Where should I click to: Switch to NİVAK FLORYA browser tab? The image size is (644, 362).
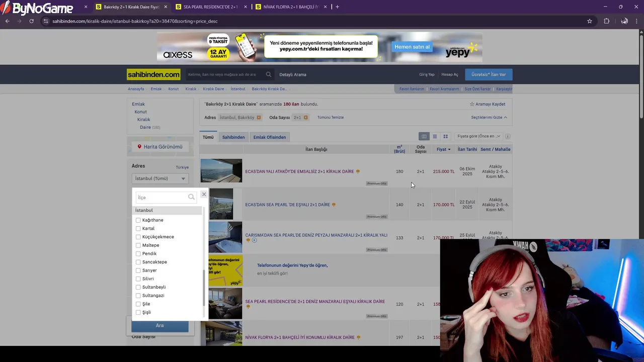point(292,7)
